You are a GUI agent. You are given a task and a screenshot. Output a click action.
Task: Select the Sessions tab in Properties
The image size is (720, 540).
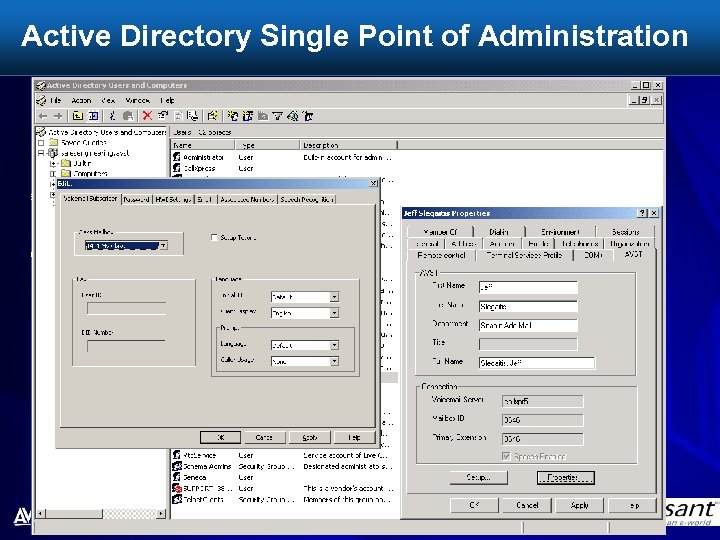(x=625, y=232)
